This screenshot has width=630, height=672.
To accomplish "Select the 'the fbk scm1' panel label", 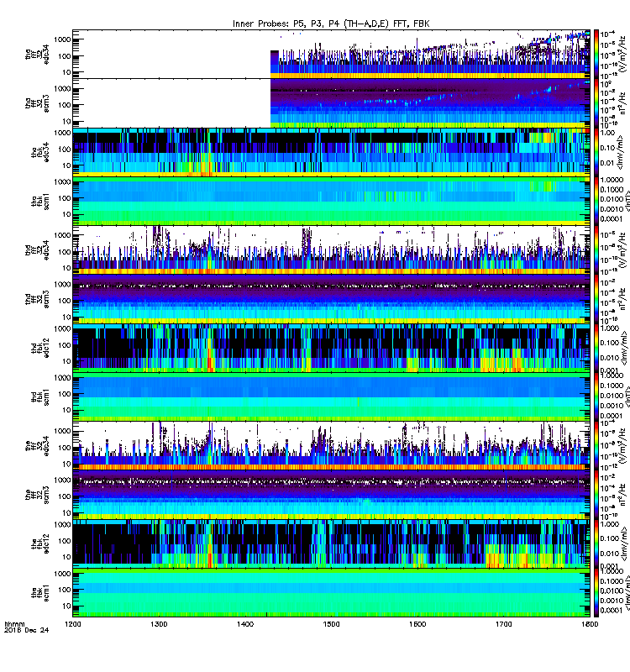I will [40, 593].
